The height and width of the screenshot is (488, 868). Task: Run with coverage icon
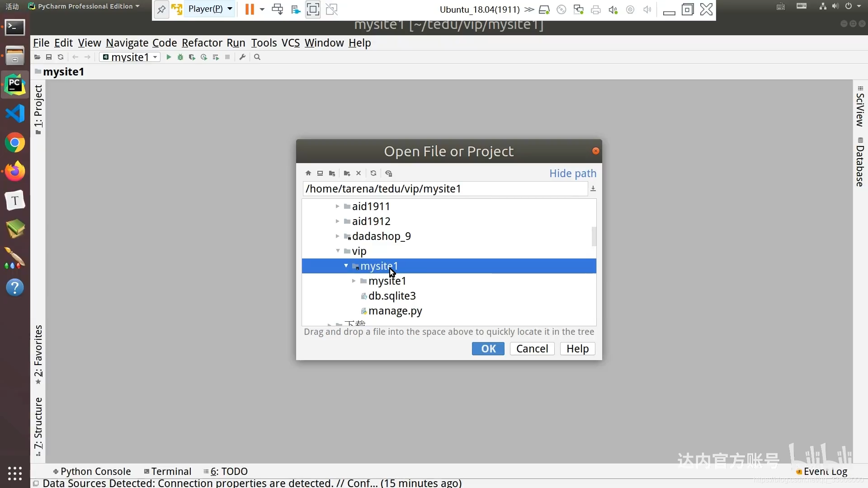192,57
